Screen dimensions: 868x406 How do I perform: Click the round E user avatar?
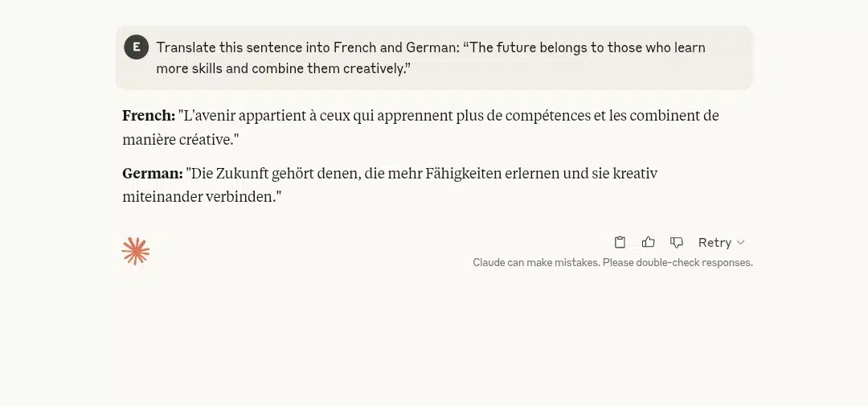[136, 47]
